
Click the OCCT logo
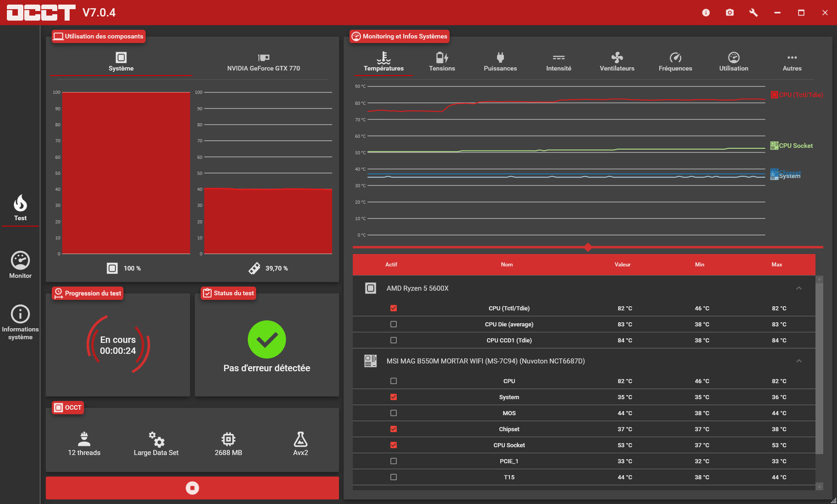(x=41, y=13)
